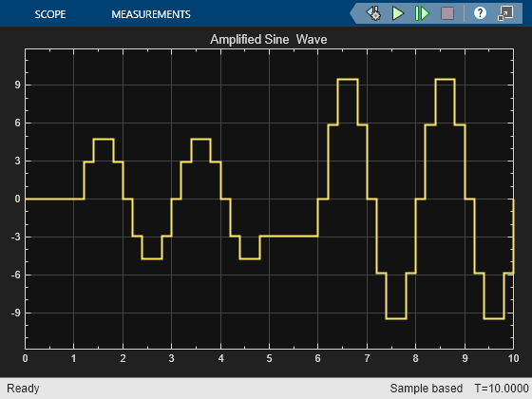The width and height of the screenshot is (532, 399).
Task: Click the y-axis tick label -6
Action: pos(15,275)
